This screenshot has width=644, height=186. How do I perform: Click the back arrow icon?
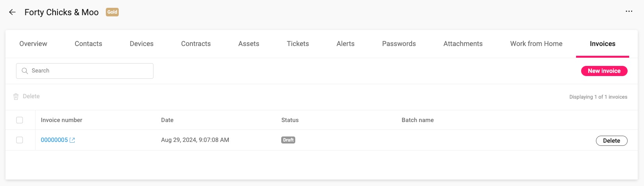tap(12, 12)
